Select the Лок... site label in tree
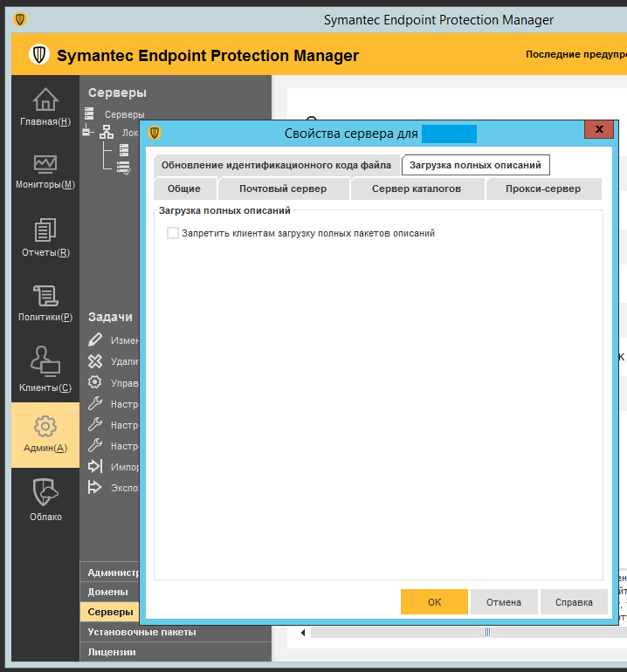Image resolution: width=627 pixels, height=672 pixels. pyautogui.click(x=130, y=133)
